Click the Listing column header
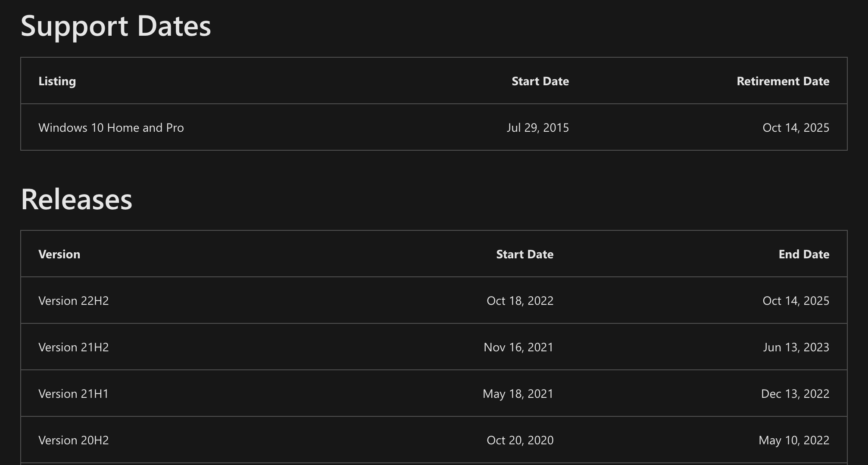 click(57, 81)
